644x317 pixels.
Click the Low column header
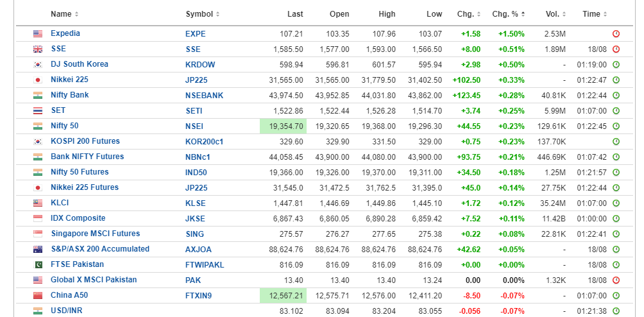(434, 14)
